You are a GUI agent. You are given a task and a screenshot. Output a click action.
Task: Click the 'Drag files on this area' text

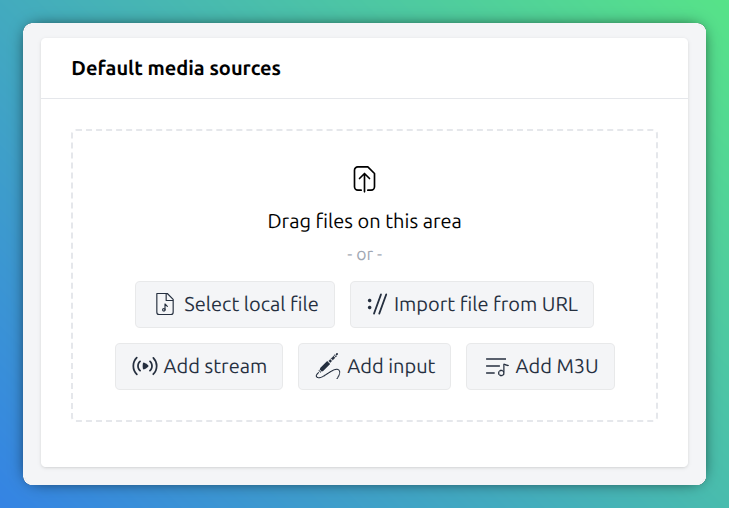[364, 221]
